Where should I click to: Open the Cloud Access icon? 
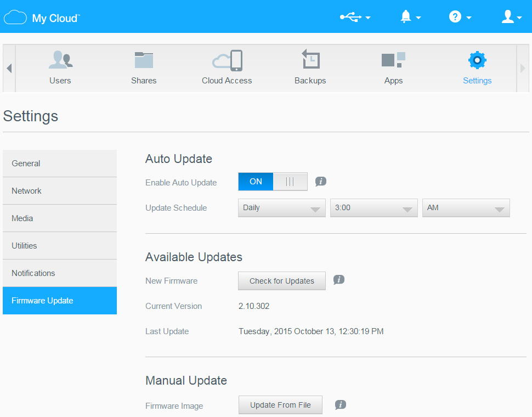(x=227, y=60)
